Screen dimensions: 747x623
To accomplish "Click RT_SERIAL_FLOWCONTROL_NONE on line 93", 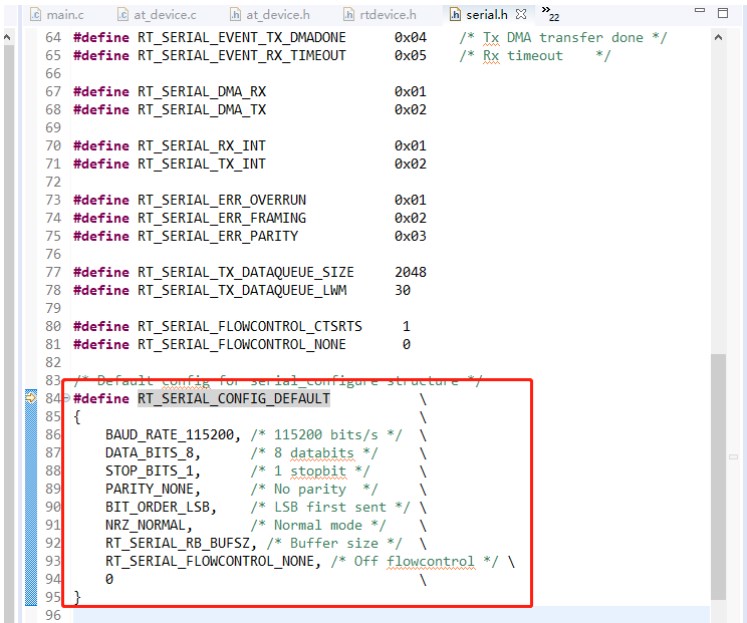I will point(210,562).
